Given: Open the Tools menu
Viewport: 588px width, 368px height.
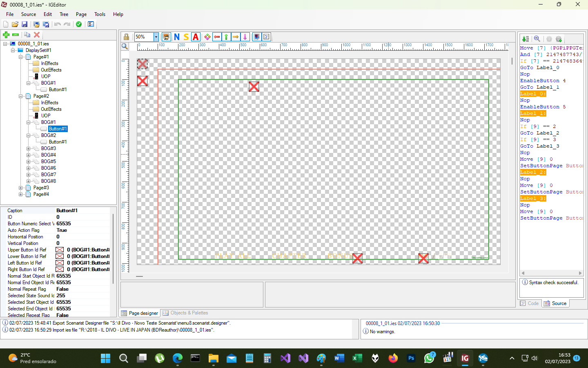Looking at the screenshot, I should point(100,14).
